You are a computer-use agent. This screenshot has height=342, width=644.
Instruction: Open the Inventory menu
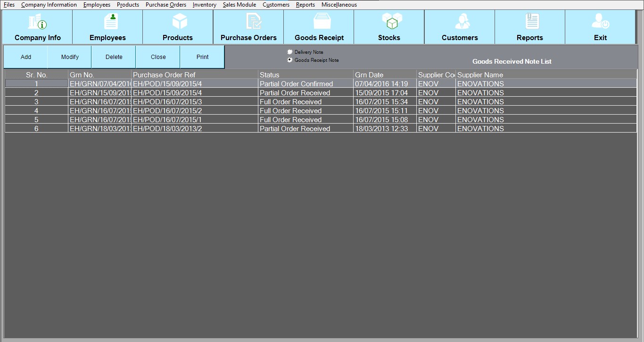point(204,5)
